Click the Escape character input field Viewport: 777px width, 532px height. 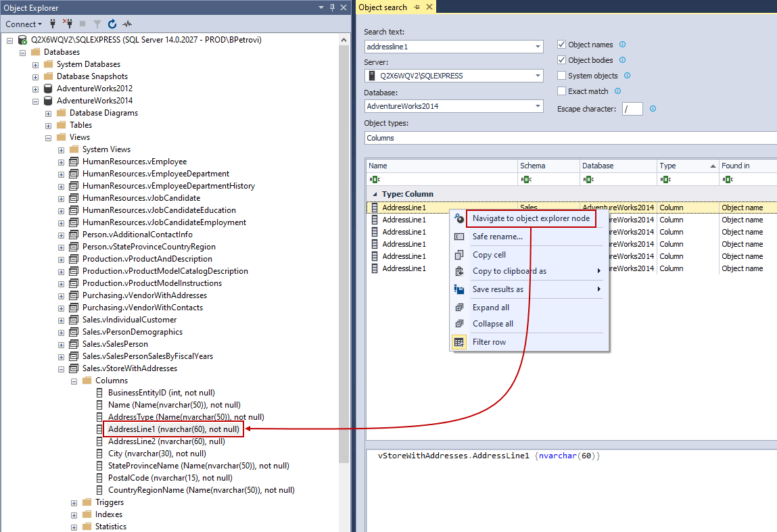[632, 108]
